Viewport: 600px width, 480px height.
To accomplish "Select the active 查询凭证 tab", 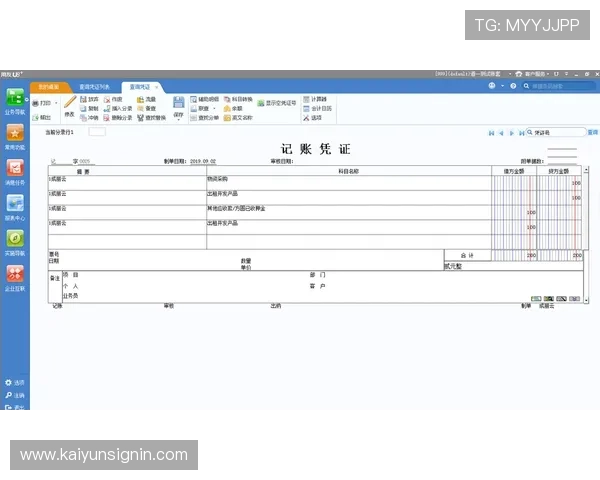I will [139, 87].
